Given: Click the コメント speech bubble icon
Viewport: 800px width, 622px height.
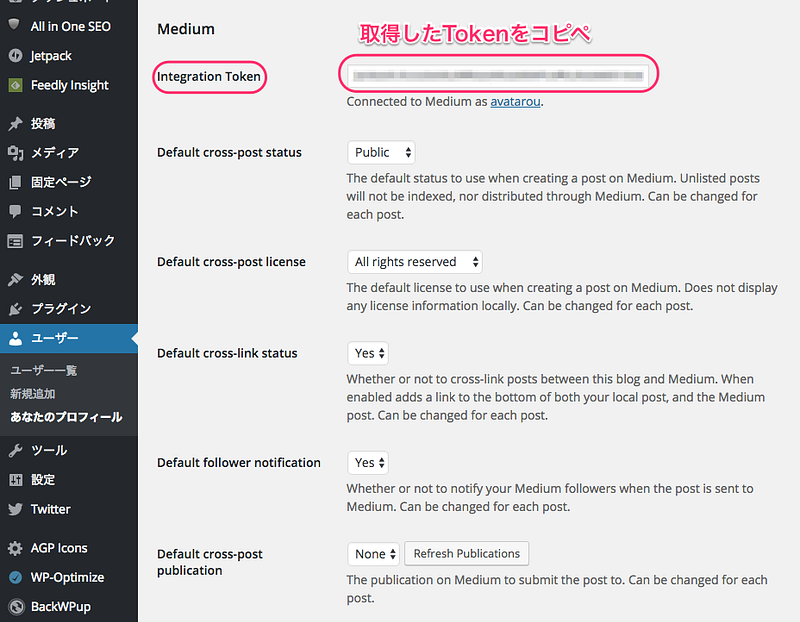Looking at the screenshot, I should (x=15, y=211).
